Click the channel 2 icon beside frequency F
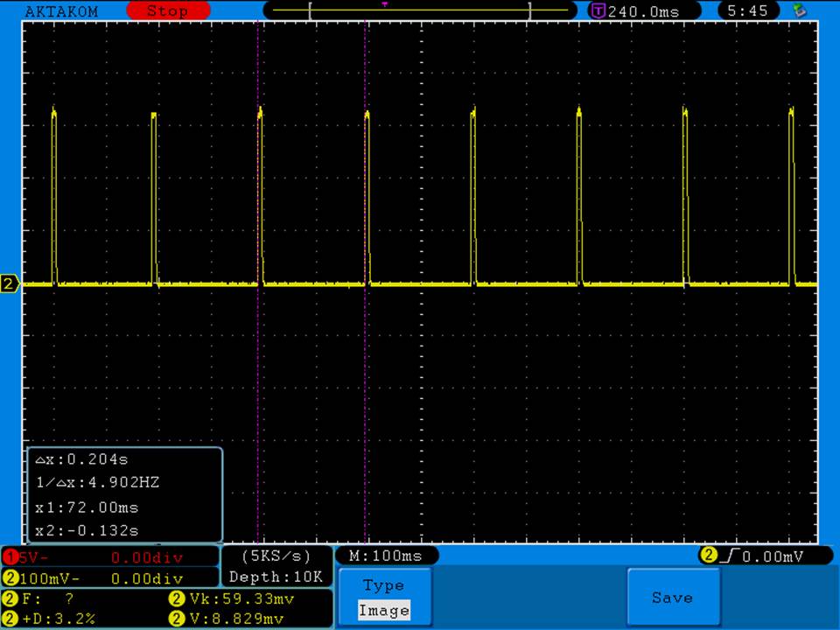The width and height of the screenshot is (840, 630). click(x=10, y=599)
